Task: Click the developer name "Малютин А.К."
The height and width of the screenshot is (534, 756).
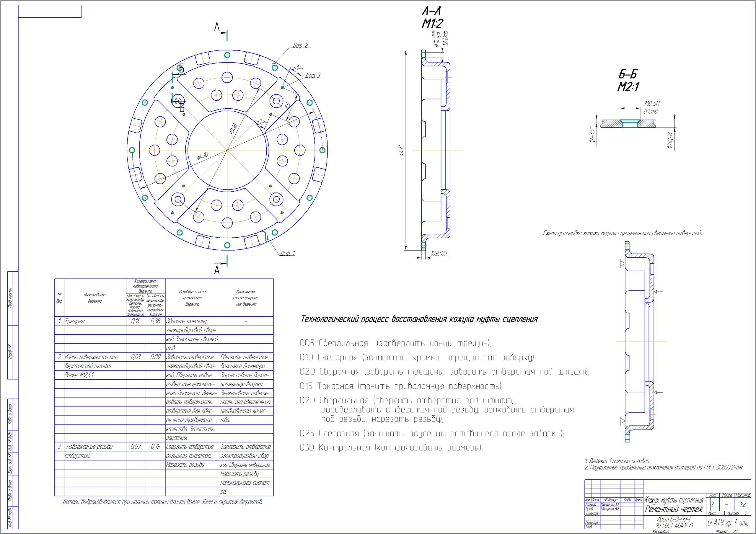Action: pyautogui.click(x=610, y=504)
